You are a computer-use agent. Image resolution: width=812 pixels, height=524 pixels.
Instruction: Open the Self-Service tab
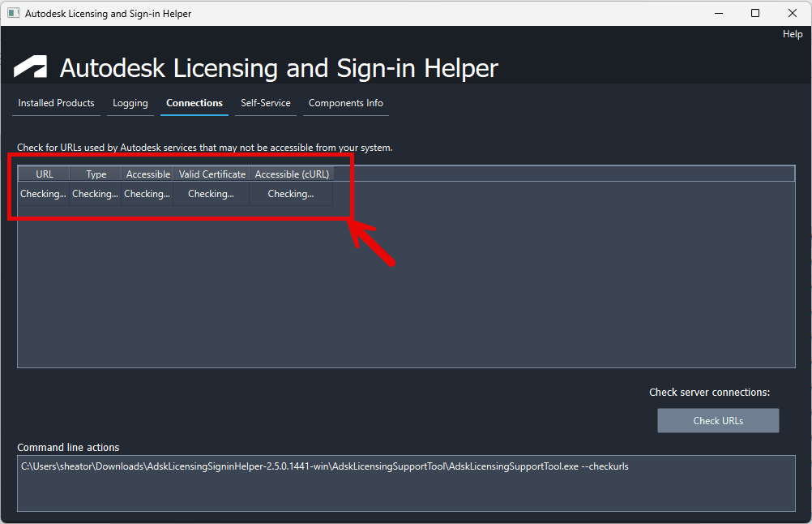coord(266,103)
